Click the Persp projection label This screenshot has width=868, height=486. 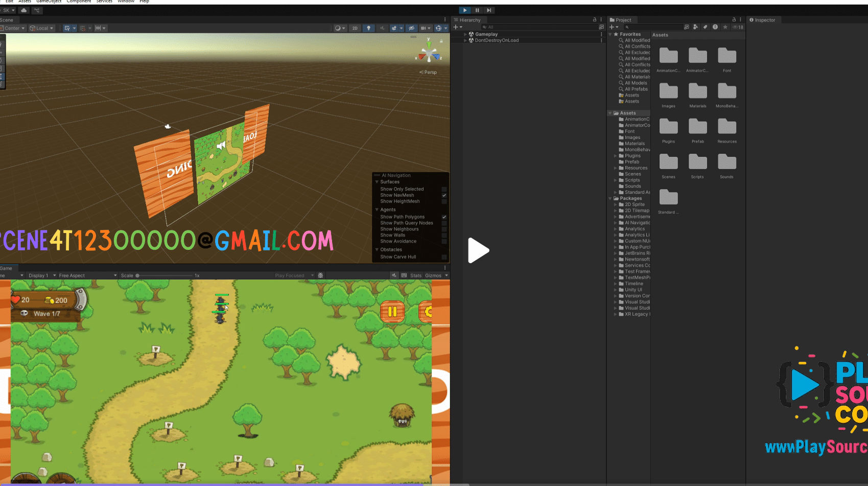[428, 72]
